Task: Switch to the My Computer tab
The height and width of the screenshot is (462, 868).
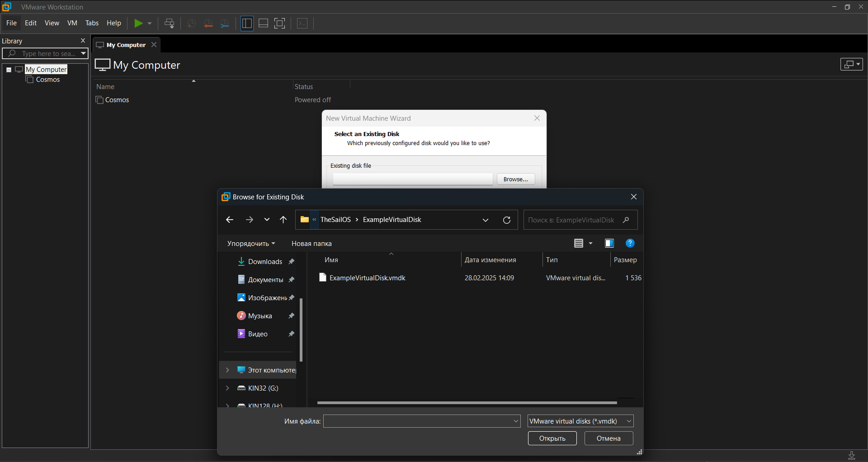Action: click(126, 45)
